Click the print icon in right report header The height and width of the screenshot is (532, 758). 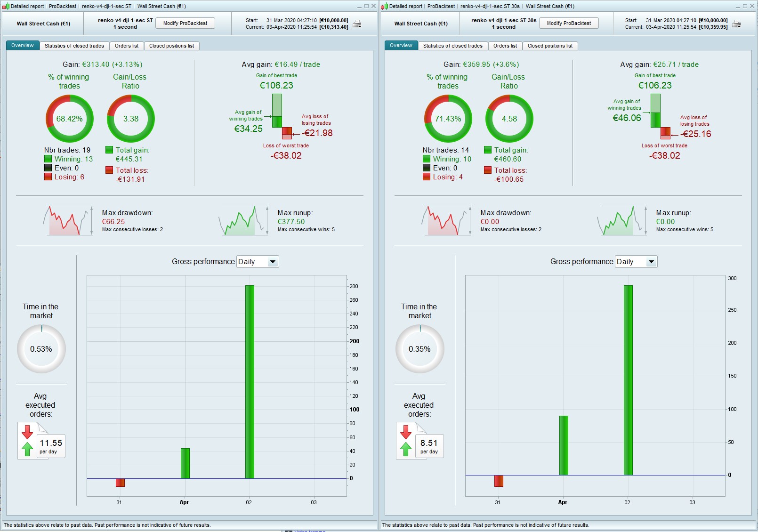point(737,24)
